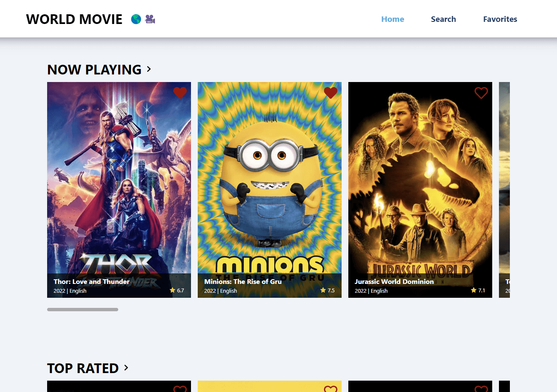Expand TOP RATED using the chevron arrow

coord(126,368)
